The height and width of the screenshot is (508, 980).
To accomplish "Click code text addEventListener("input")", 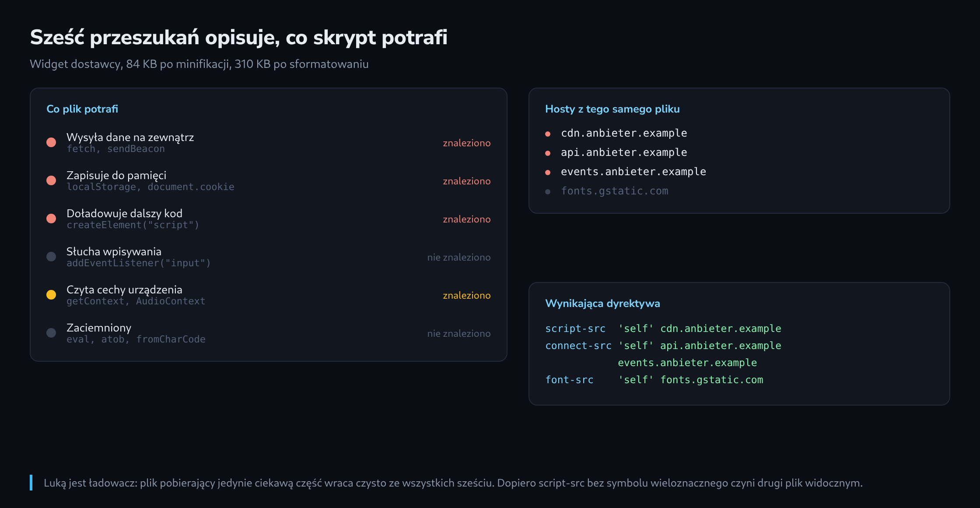I will click(x=139, y=263).
